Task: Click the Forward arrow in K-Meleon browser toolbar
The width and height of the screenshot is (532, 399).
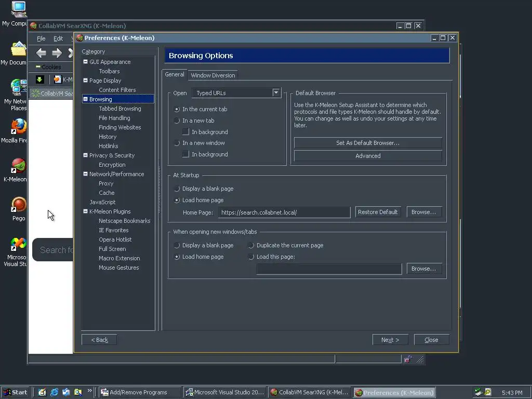Action: (57, 52)
